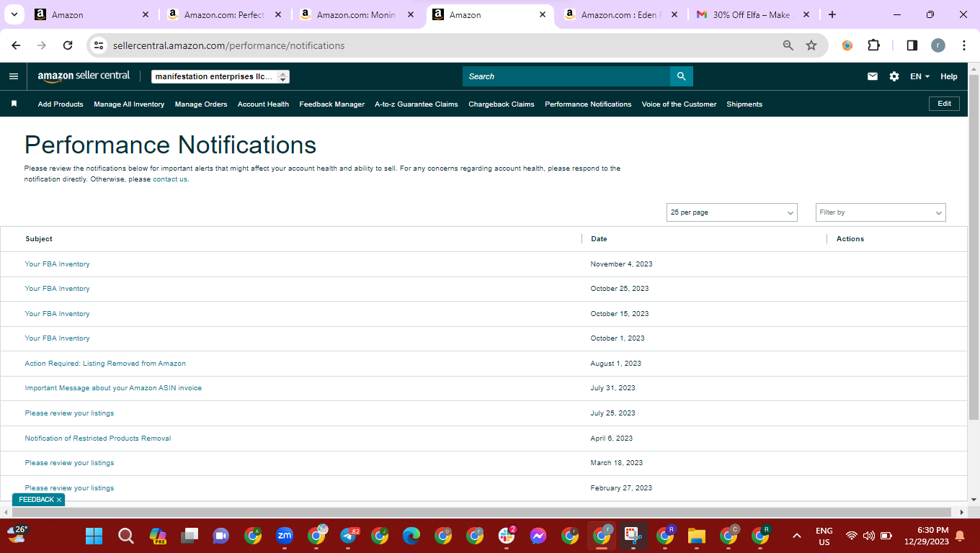The width and height of the screenshot is (980, 553).
Task: Click the Amazon Seller Central logo
Action: point(84,76)
